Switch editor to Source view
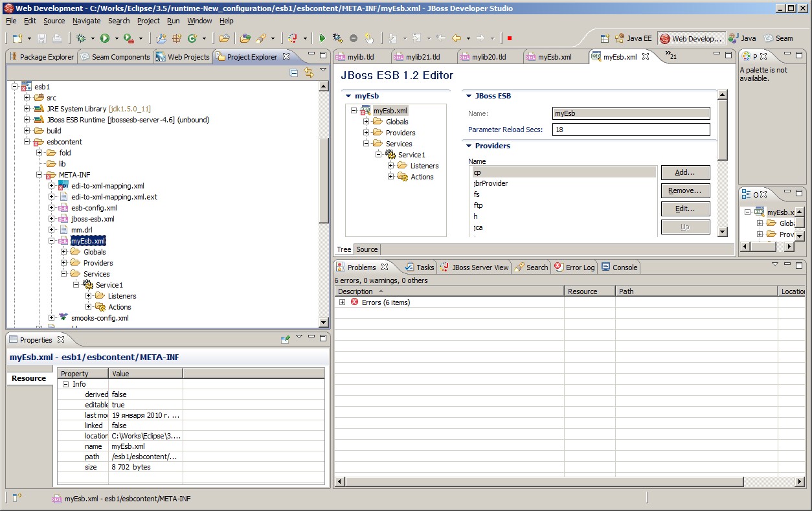Viewport: 812px width, 511px height. pyautogui.click(x=367, y=249)
